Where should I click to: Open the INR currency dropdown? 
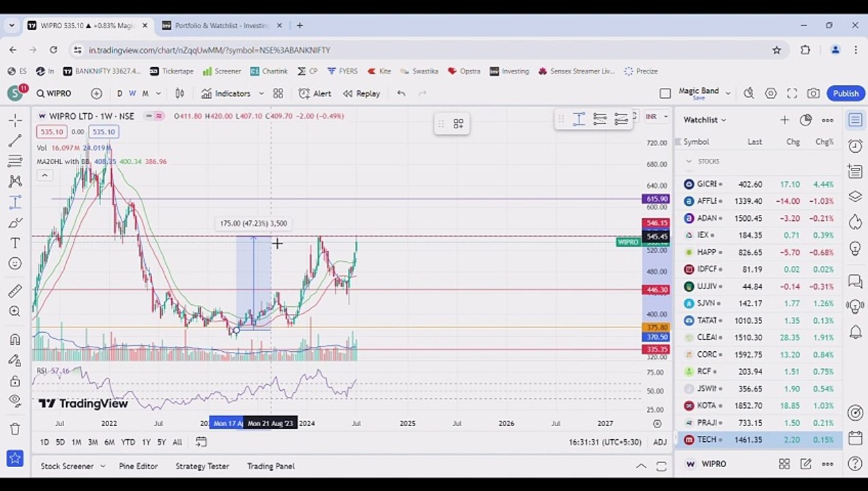(x=656, y=117)
